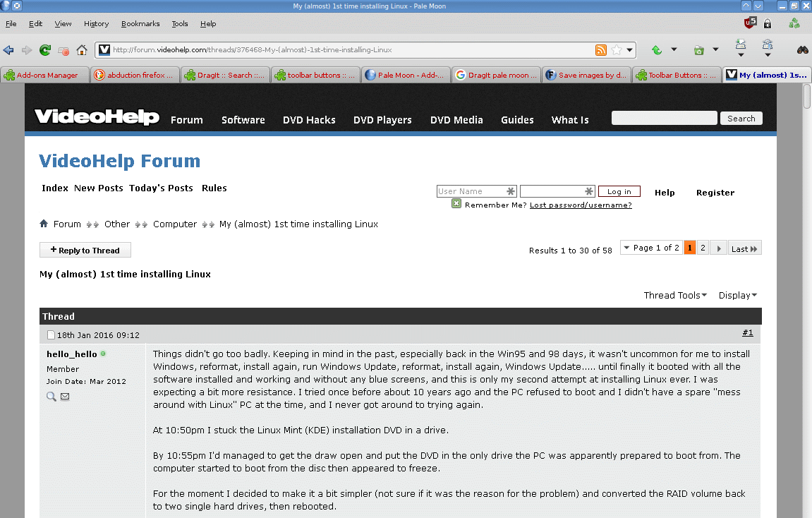
Task: Open the Tools menu
Action: click(x=180, y=24)
